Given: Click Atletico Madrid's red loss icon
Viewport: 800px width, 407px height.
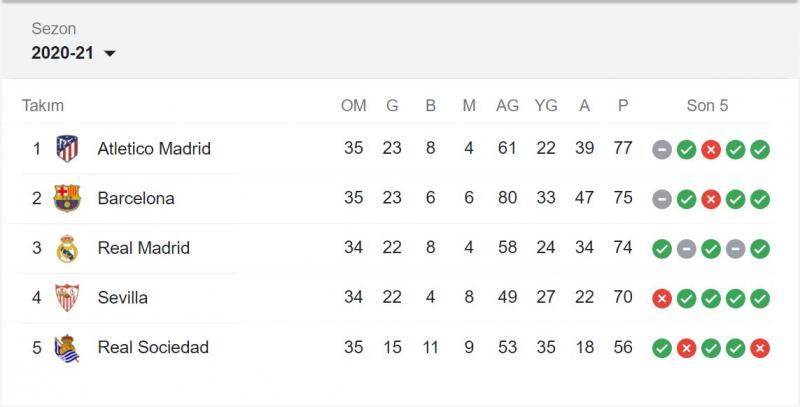Looking at the screenshot, I should 711,150.
